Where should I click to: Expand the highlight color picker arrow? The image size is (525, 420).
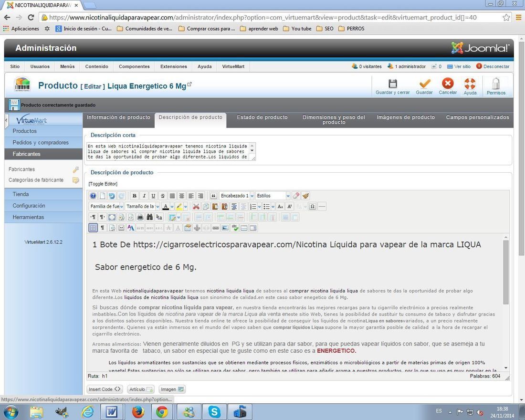pos(186,207)
